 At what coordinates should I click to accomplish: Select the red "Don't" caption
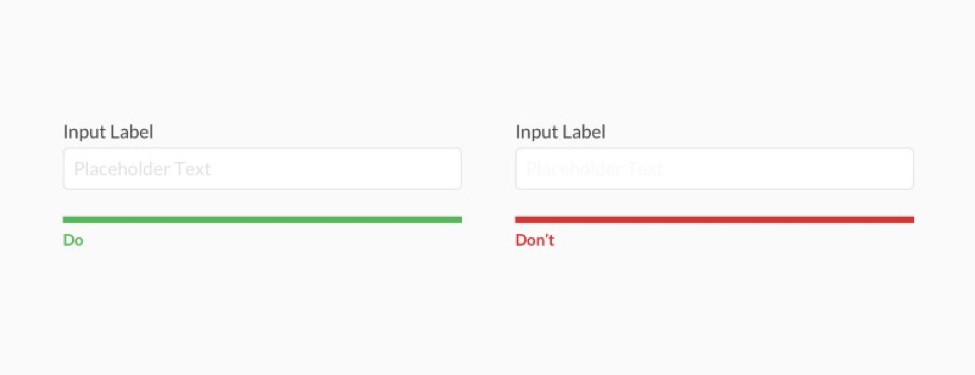point(535,240)
